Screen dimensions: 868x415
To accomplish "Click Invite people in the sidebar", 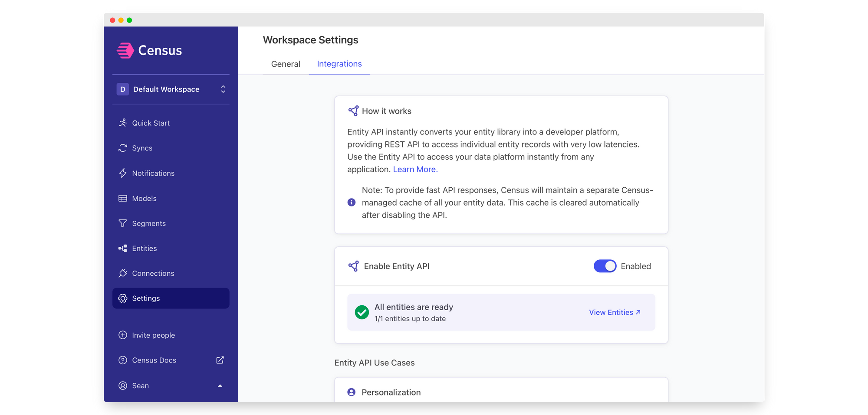I will [x=153, y=335].
